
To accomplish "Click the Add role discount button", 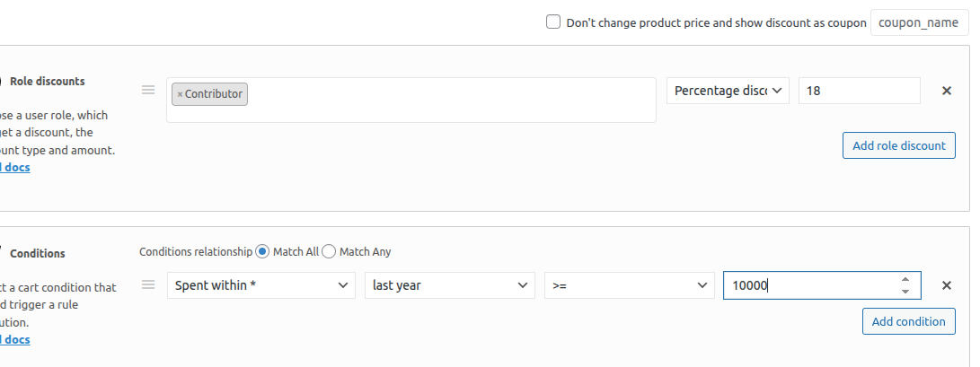I will (898, 145).
